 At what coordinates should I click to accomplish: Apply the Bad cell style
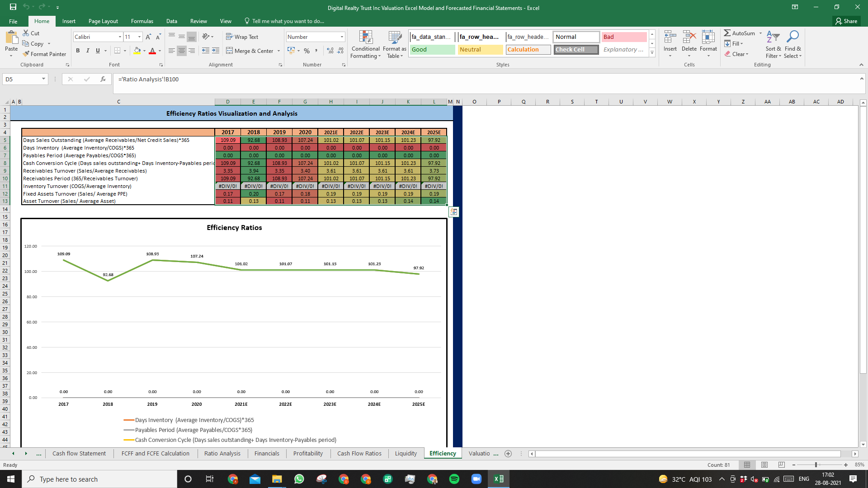624,37
